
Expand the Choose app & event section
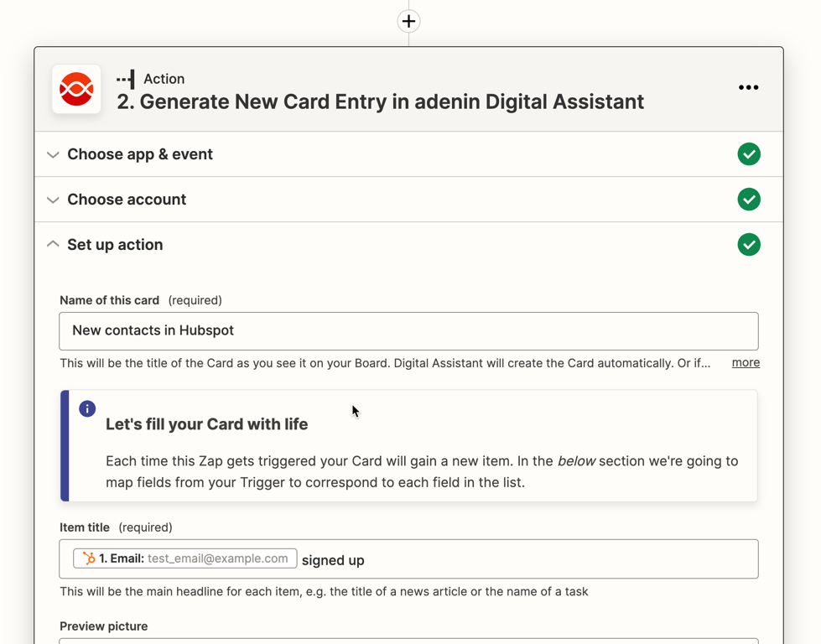click(x=408, y=154)
